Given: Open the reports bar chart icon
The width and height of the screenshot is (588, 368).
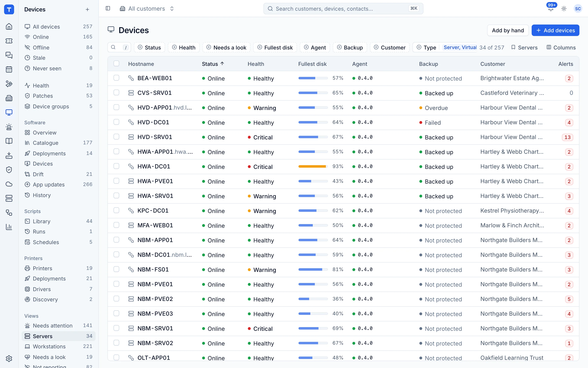Looking at the screenshot, I should 9,227.
